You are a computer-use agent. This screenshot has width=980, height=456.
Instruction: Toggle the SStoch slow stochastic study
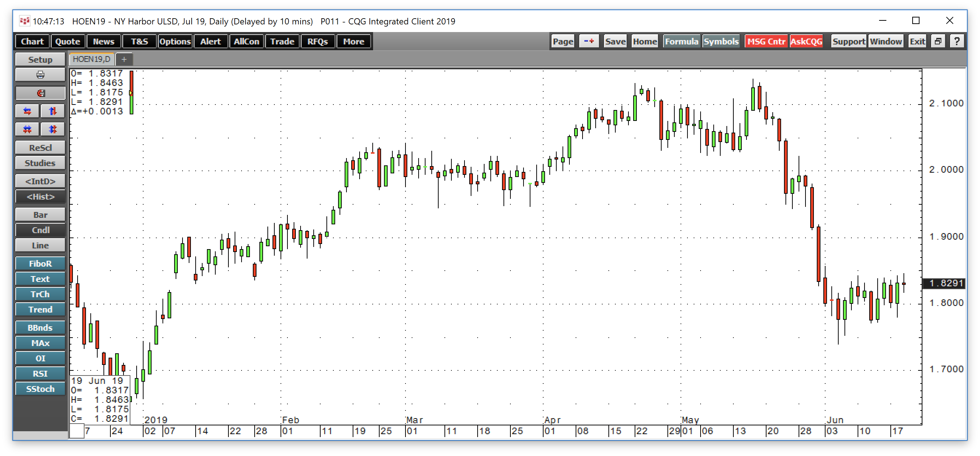pyautogui.click(x=40, y=389)
